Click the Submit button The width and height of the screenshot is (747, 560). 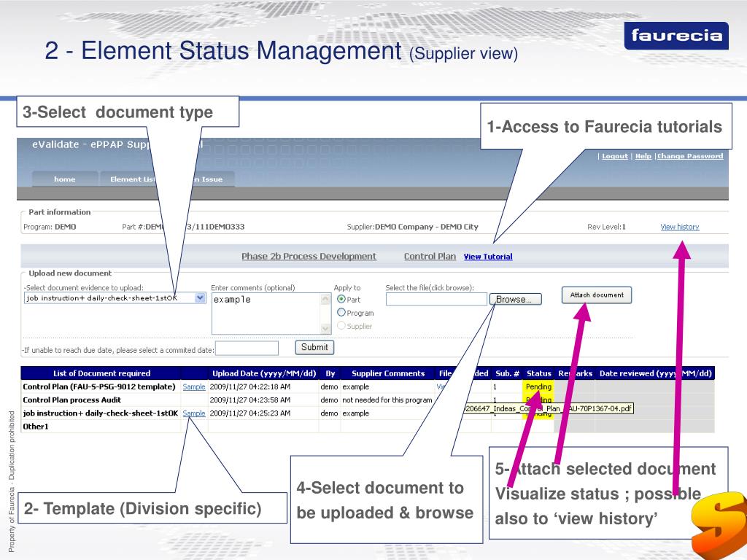click(x=314, y=347)
